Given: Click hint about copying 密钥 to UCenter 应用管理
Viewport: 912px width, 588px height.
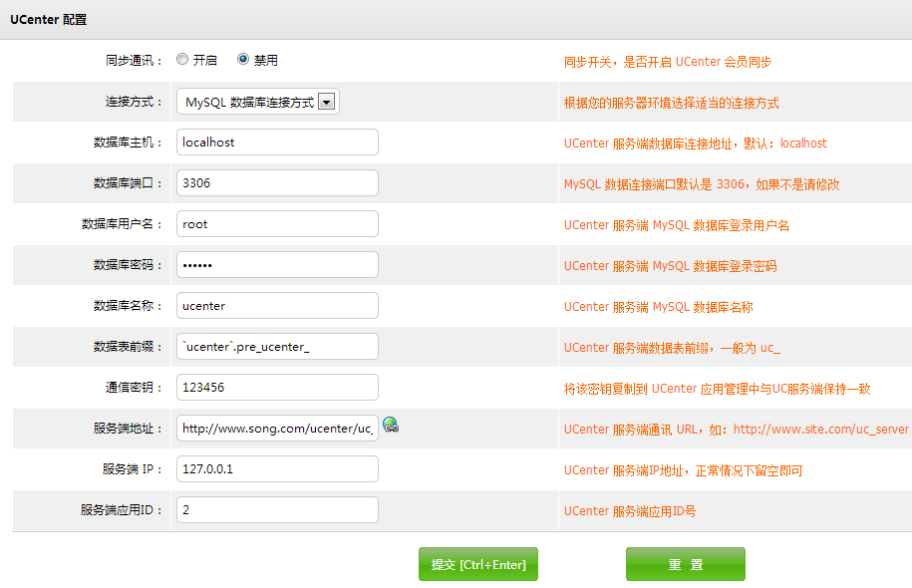Looking at the screenshot, I should point(718,389).
